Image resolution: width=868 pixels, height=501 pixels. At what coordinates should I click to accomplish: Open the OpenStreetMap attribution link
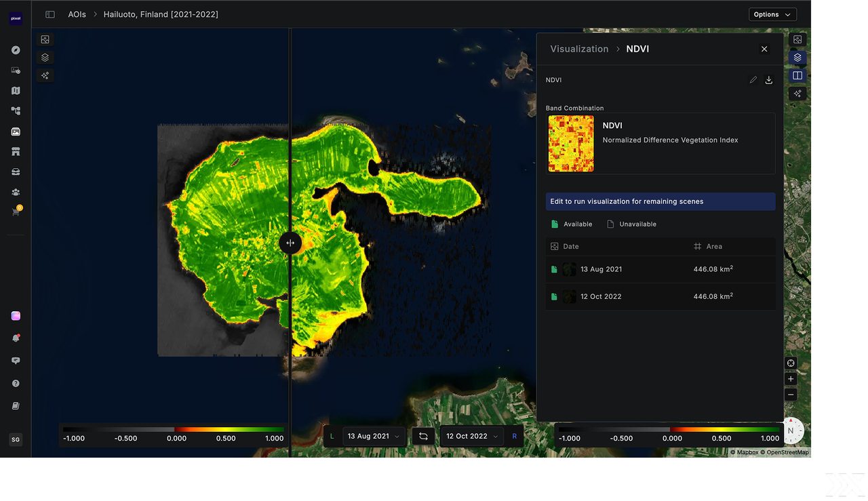(785, 452)
